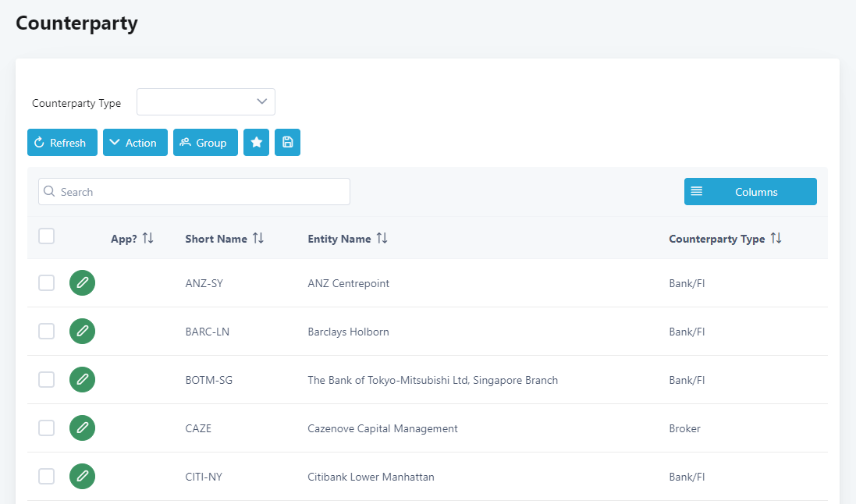This screenshot has width=856, height=504.
Task: Click the Refresh button
Action: [62, 143]
